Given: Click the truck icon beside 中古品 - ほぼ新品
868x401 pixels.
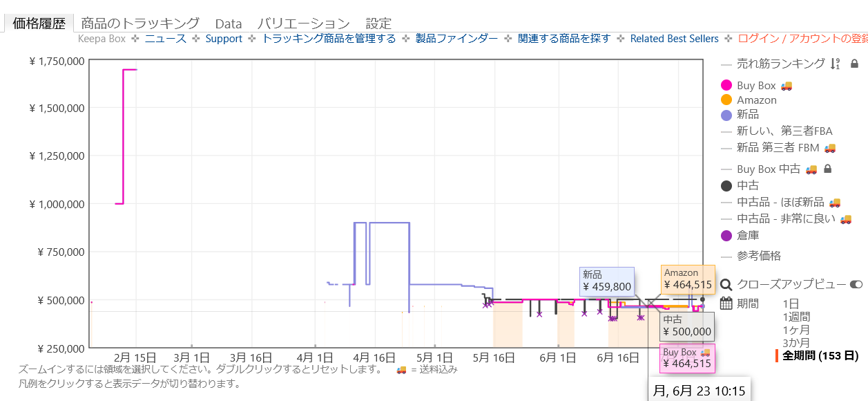Looking at the screenshot, I should click(x=835, y=202).
